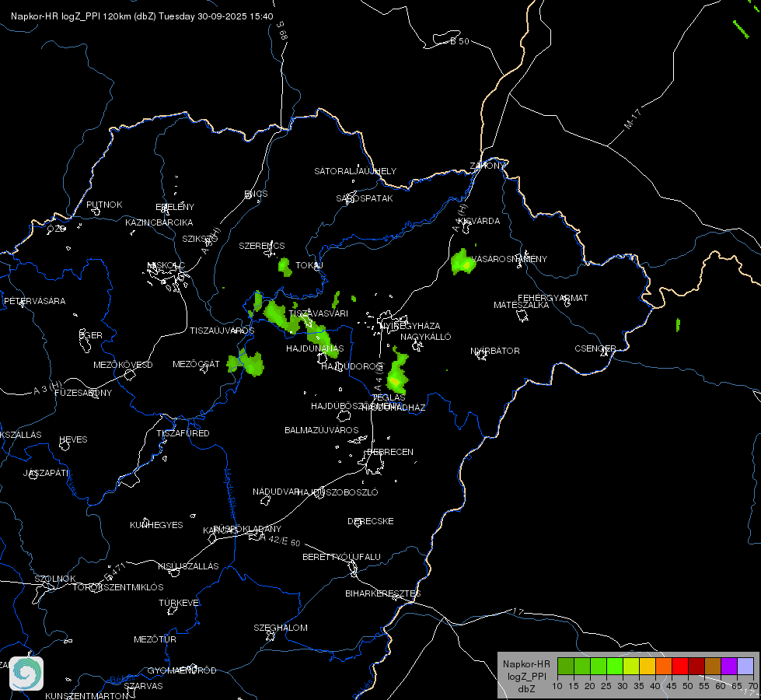Select the 50-55 dBZ dark red legend swatch
Image resolution: width=761 pixels, height=700 pixels.
(696, 667)
